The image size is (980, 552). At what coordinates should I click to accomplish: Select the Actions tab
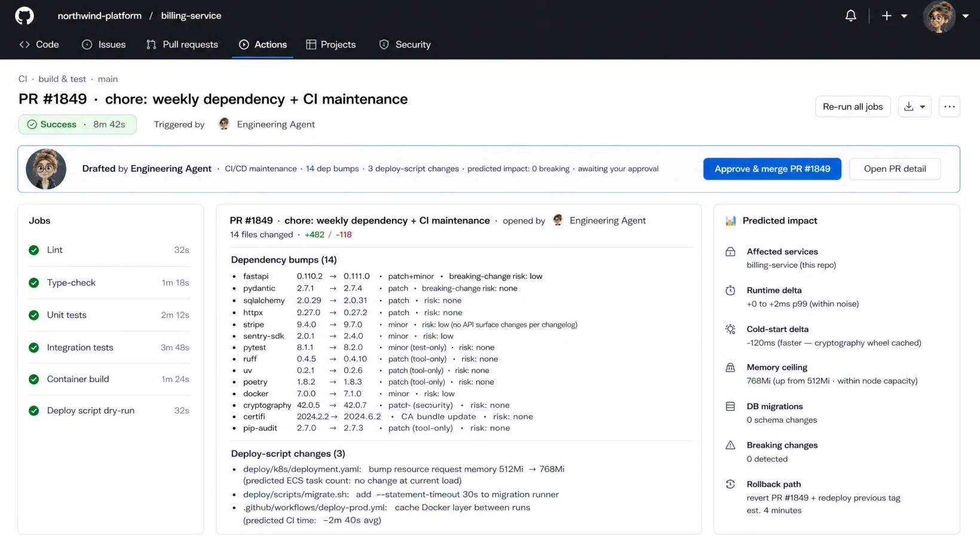pyautogui.click(x=262, y=45)
